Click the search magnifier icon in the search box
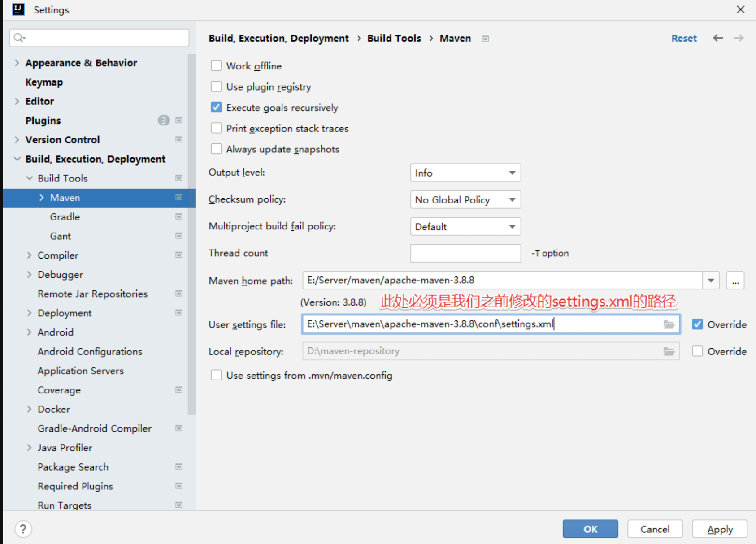The height and width of the screenshot is (544, 756). (19, 38)
